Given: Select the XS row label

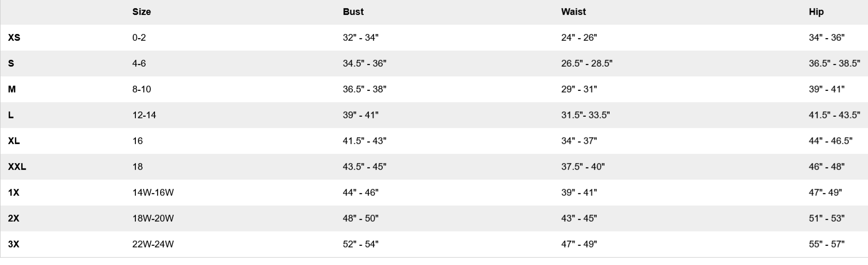Looking at the screenshot, I should pos(14,38).
